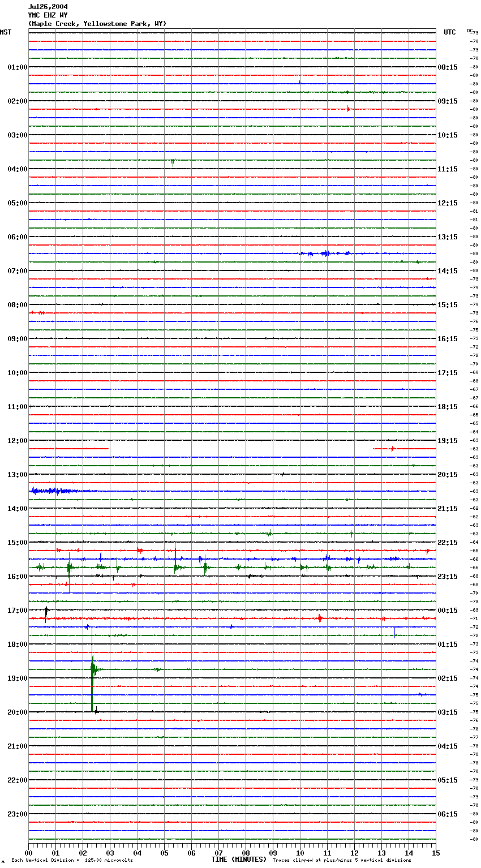
Task: Click minute tick label 05 on bottom axis
Action: click(x=164, y=853)
